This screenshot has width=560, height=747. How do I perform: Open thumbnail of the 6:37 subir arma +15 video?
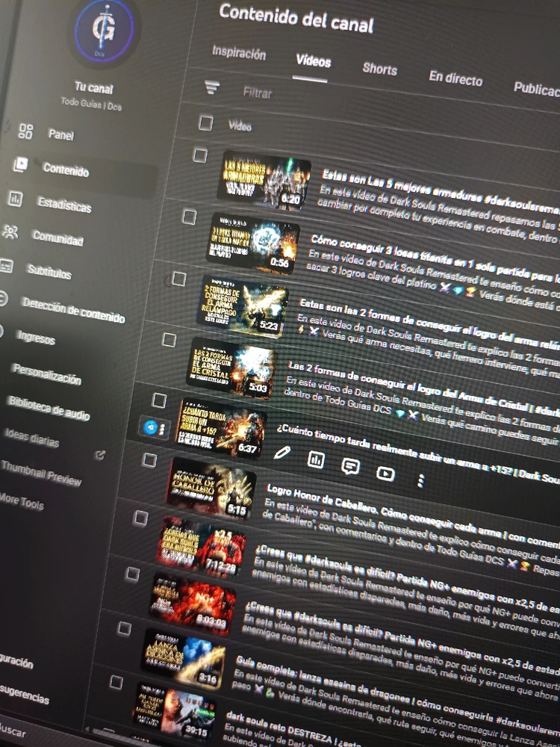pyautogui.click(x=222, y=428)
